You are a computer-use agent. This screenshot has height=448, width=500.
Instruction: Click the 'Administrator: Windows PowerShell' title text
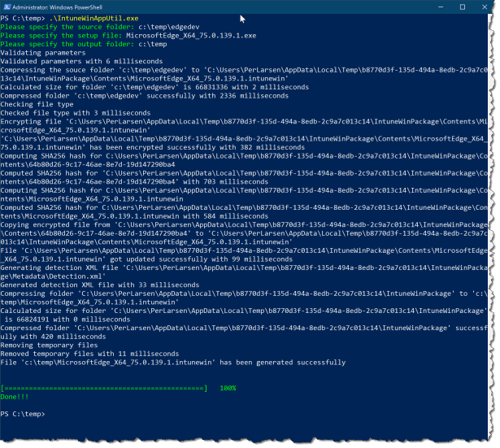[x=57, y=7]
